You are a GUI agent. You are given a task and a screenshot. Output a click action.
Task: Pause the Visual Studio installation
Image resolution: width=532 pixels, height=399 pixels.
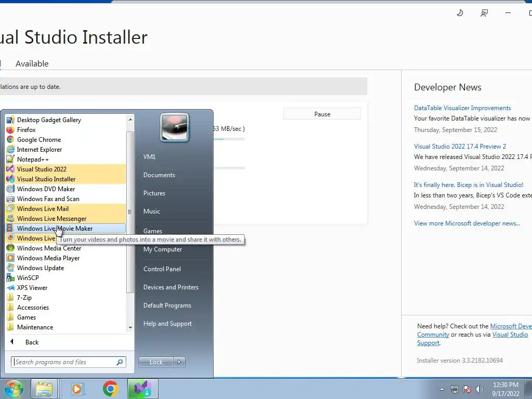(322, 114)
